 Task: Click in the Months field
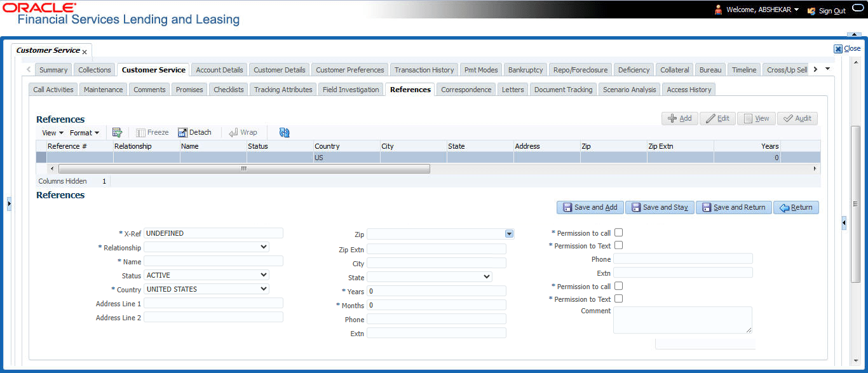(x=437, y=305)
